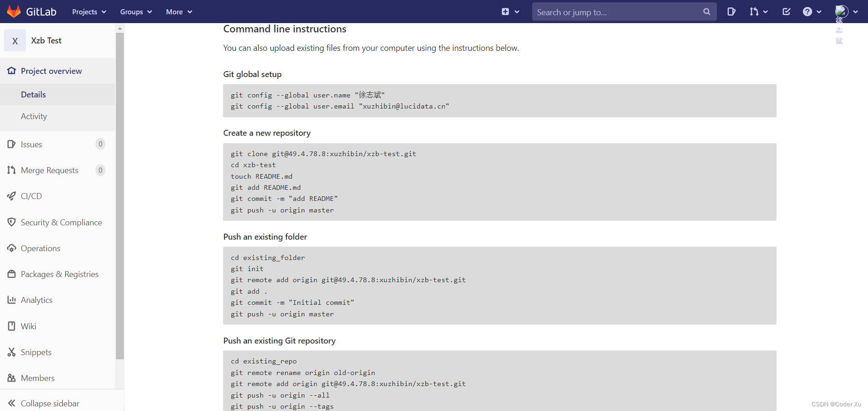
Task: Click the Issues count badge 0
Action: 100,144
